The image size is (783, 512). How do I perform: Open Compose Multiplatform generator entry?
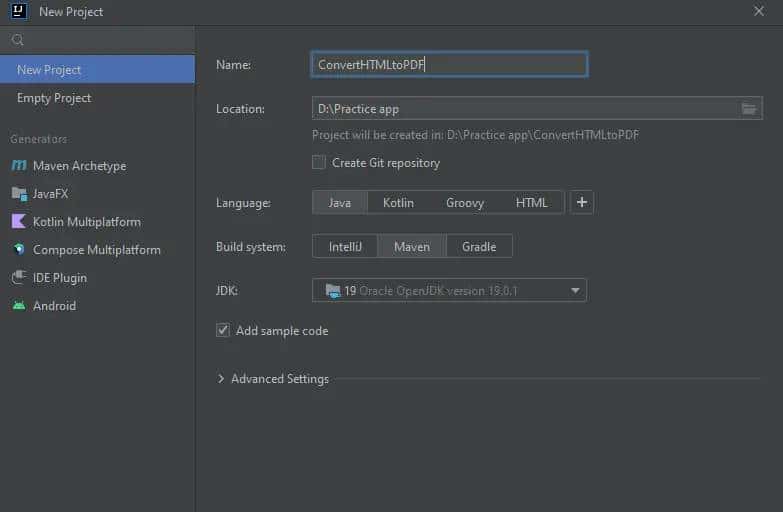pyautogui.click(x=97, y=250)
